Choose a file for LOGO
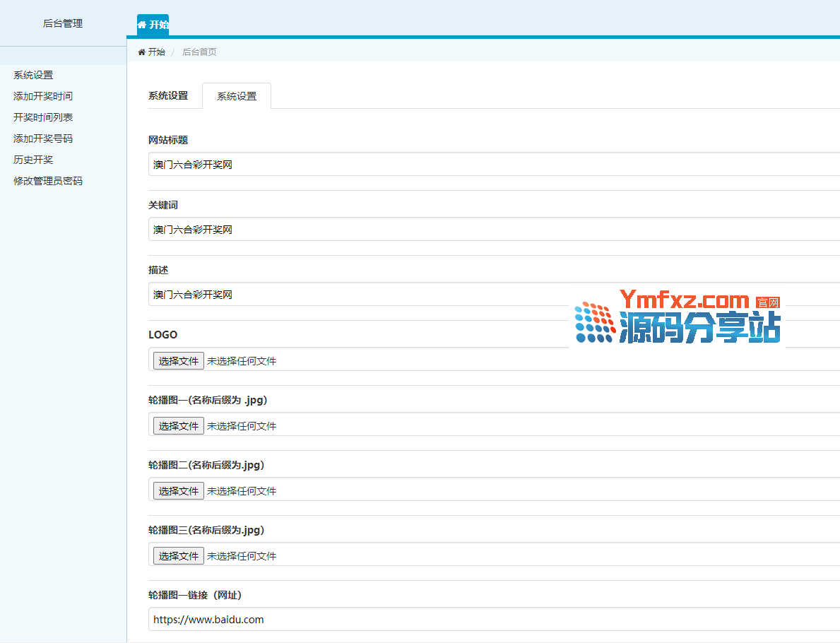 pos(179,361)
